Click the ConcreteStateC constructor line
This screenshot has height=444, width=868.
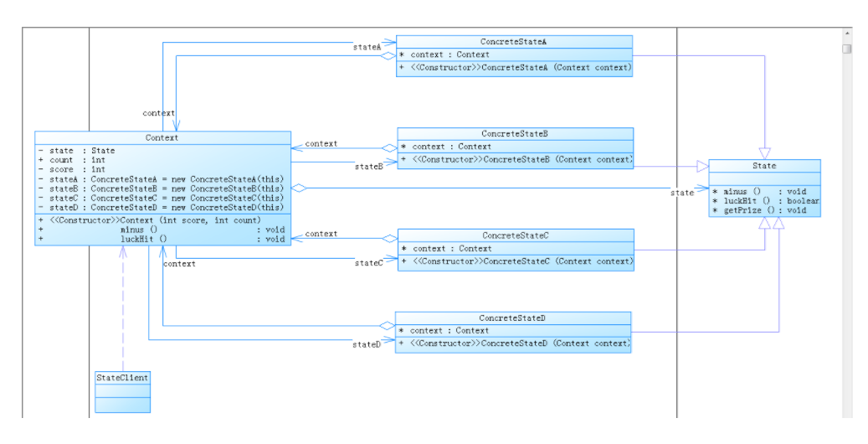click(x=516, y=261)
